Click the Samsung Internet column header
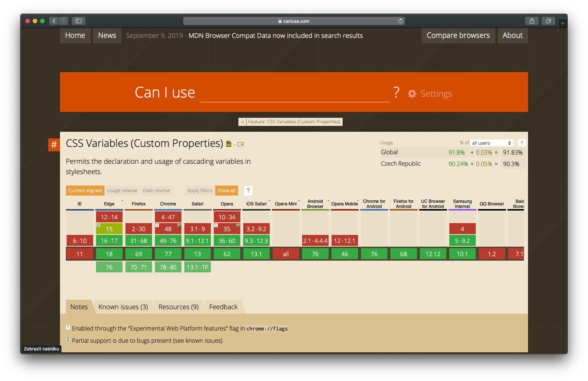 point(463,204)
